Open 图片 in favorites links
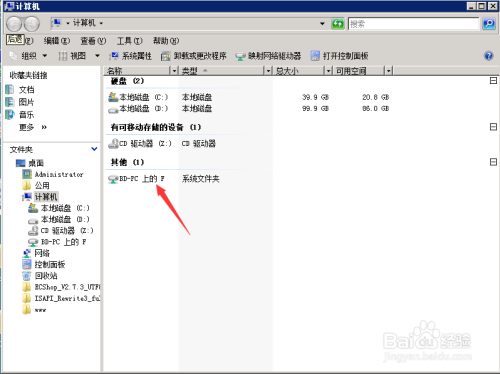Screen dimensions: 500x374 [20, 102]
